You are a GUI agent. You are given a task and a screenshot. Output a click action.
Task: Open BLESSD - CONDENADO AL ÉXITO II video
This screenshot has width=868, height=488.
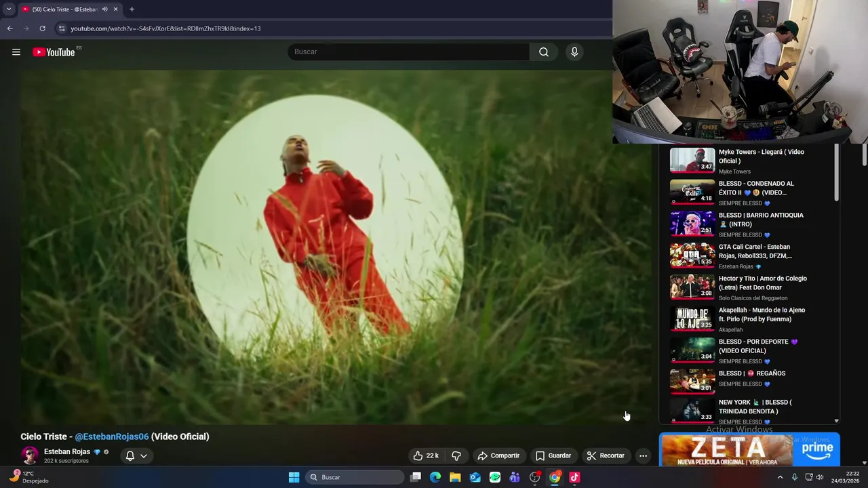coord(756,188)
